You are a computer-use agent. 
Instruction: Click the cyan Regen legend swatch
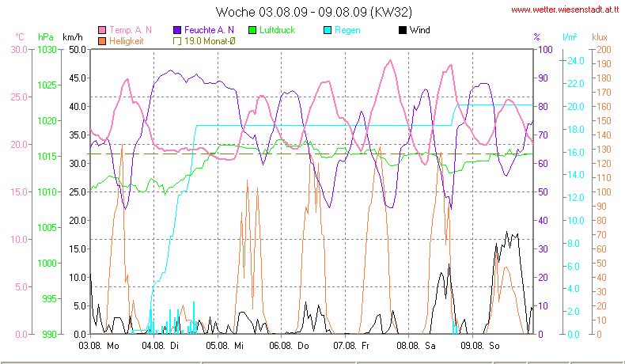coord(328,30)
